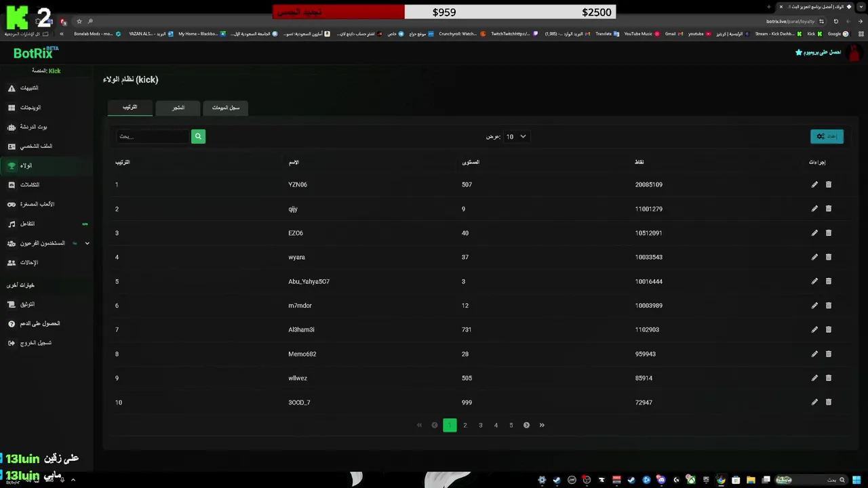Edit the qijy row with pencil icon
Viewport: 868px width, 488px height.
pos(814,209)
